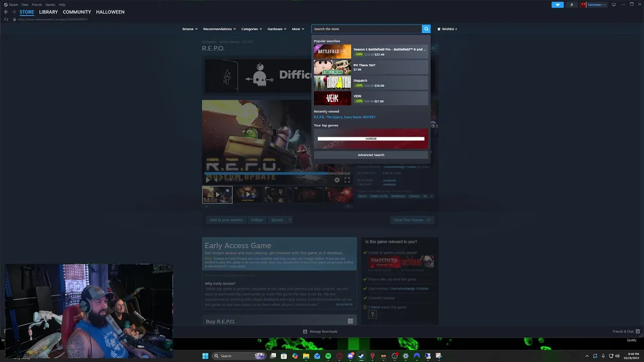Open Spotify from the taskbar
This screenshot has width=644, height=362.
click(x=328, y=356)
